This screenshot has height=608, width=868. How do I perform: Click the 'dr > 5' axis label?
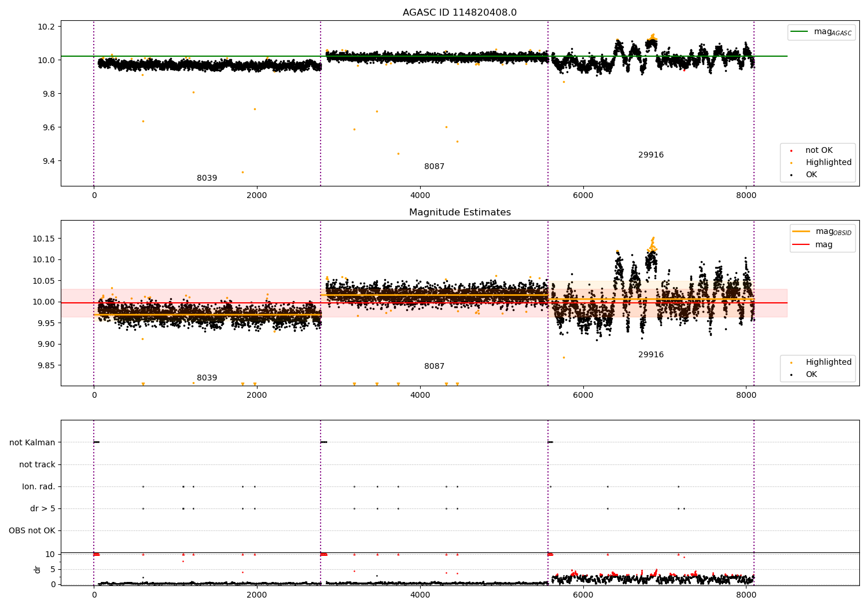click(x=43, y=509)
